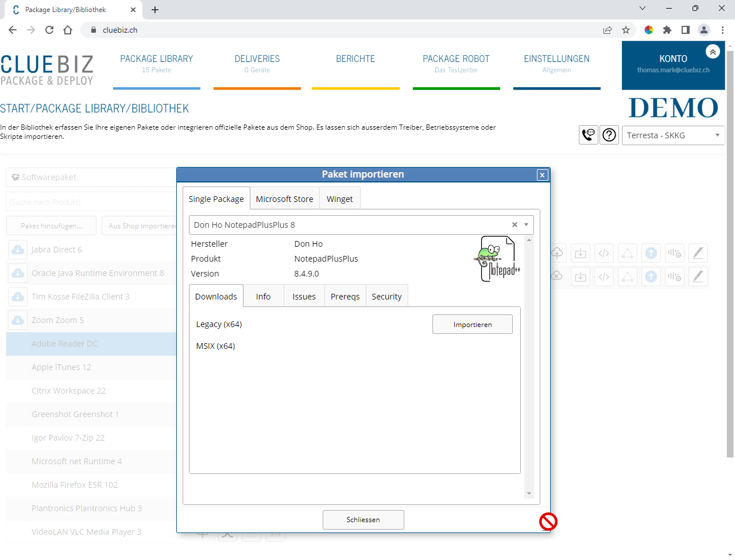Screen dimensions: 735x560
Task: Click the dialog scrollbar down arrow
Action: [529, 493]
